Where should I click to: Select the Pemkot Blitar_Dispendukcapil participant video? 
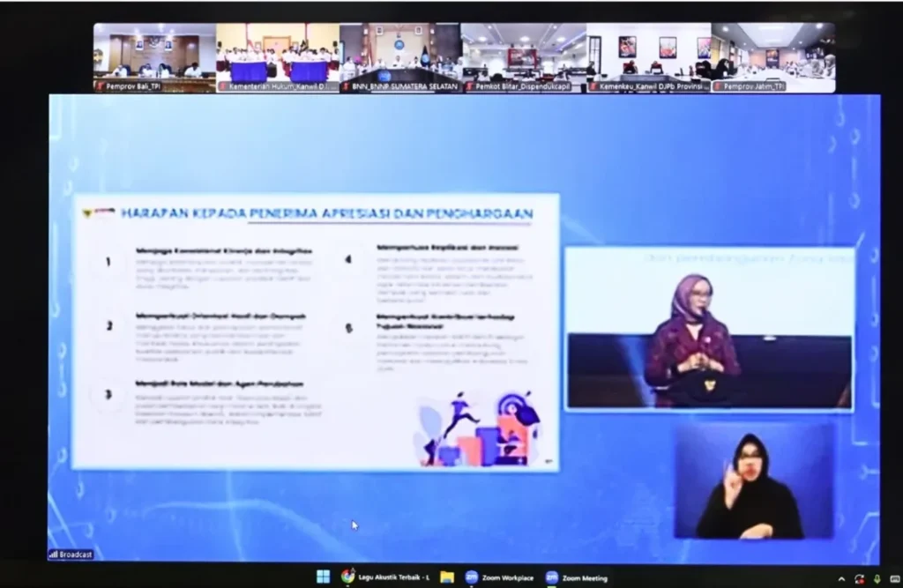click(x=524, y=57)
